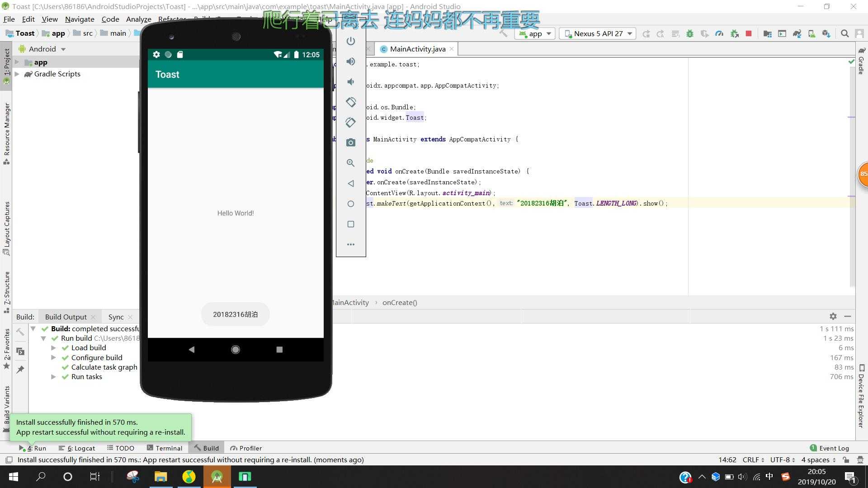Open AVD Manager icon
The height and width of the screenshot is (488, 868).
point(812,33)
